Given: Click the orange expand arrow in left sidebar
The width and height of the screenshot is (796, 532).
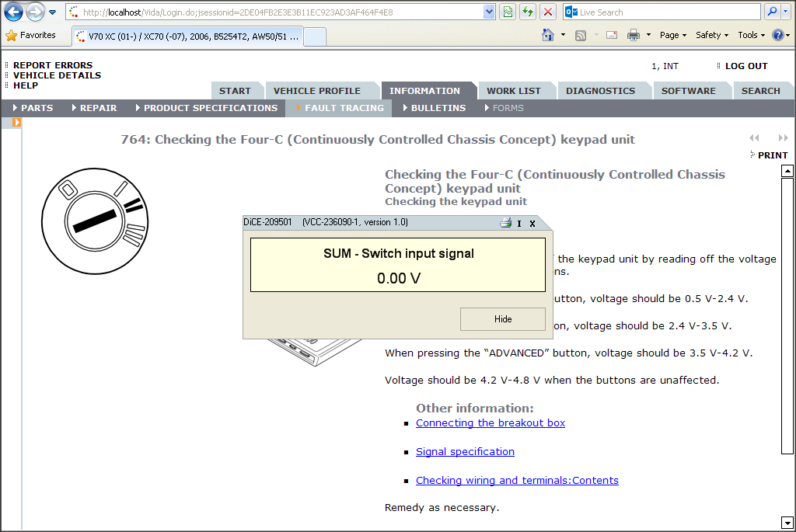Looking at the screenshot, I should pyautogui.click(x=16, y=123).
